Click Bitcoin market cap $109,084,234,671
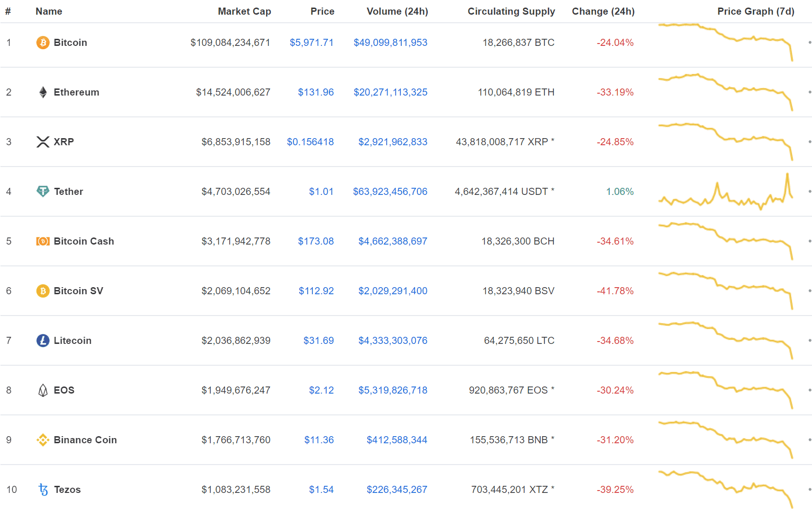The height and width of the screenshot is (509, 812). [x=230, y=43]
